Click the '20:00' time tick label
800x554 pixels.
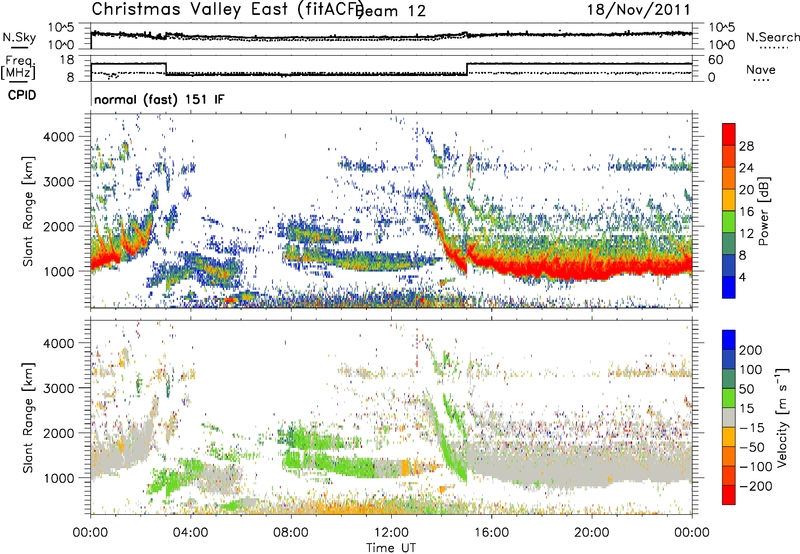tap(592, 533)
